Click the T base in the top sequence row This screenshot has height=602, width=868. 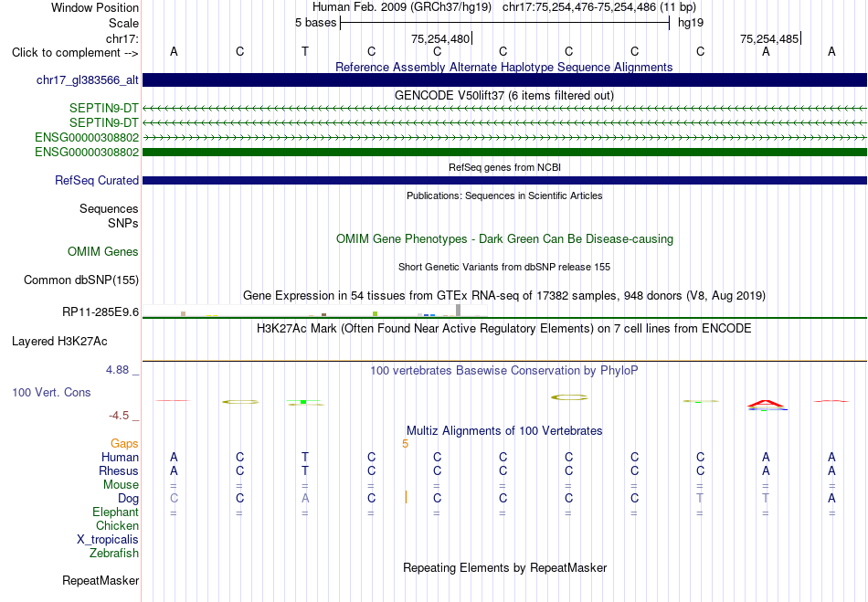[x=305, y=51]
